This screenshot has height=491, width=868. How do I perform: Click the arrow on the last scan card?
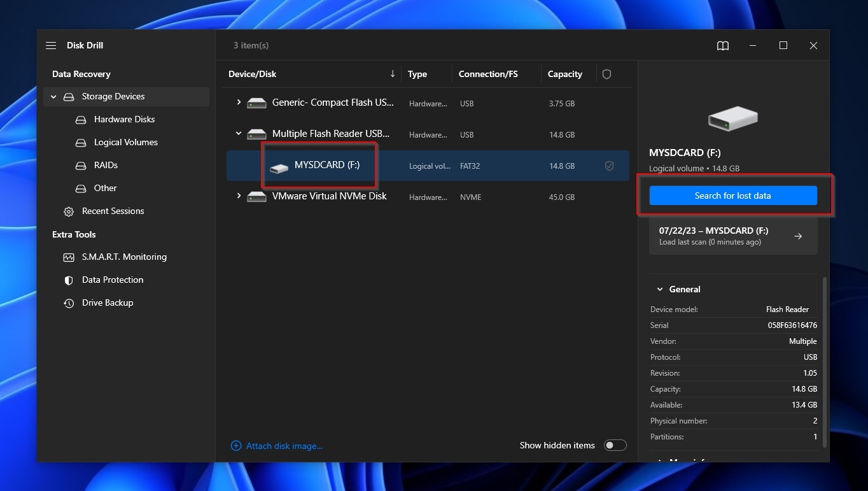pyautogui.click(x=798, y=236)
